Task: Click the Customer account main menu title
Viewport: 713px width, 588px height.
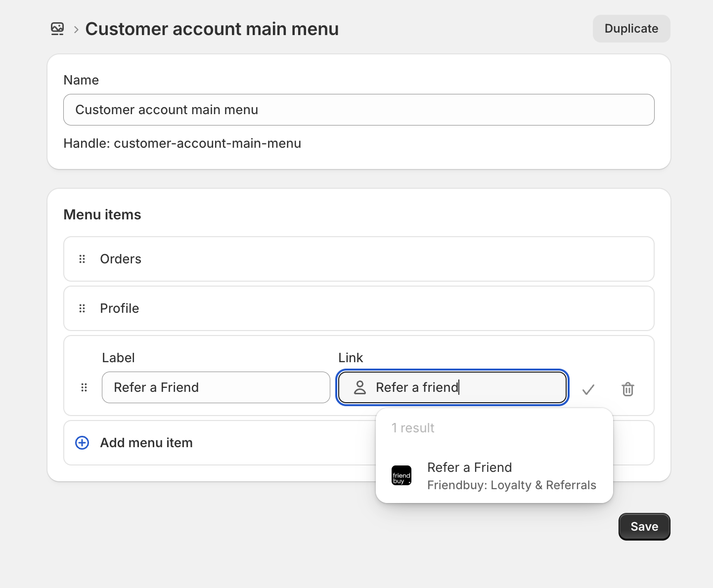Action: pyautogui.click(x=212, y=29)
